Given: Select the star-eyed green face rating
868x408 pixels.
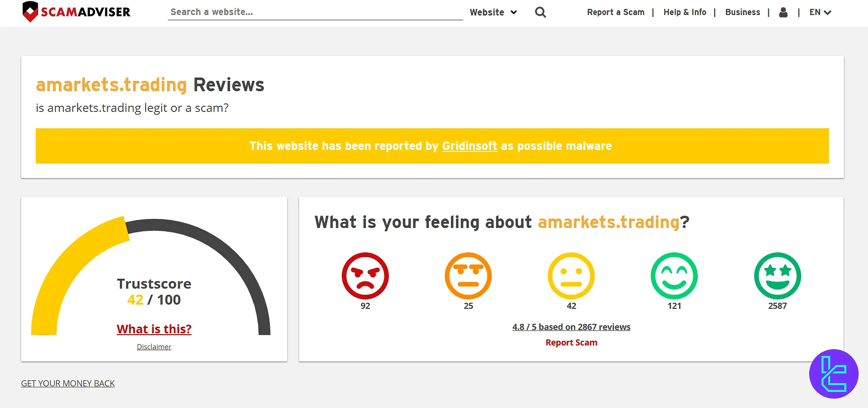Looking at the screenshot, I should coord(777,276).
